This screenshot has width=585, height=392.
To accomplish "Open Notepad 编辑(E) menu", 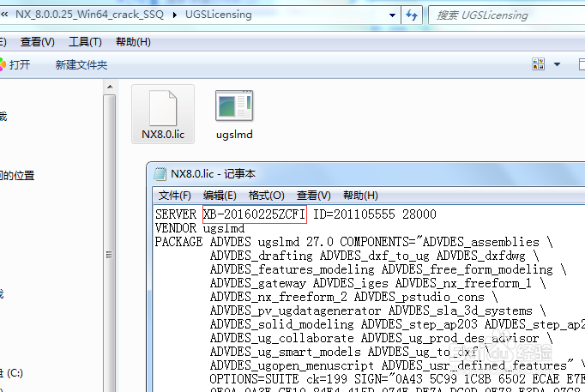I will pyautogui.click(x=220, y=196).
